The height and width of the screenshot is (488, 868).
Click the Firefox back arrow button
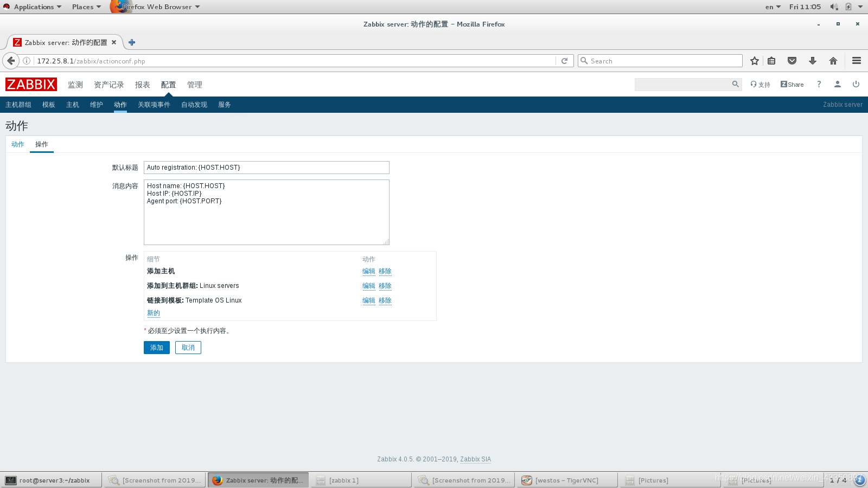pos(11,61)
